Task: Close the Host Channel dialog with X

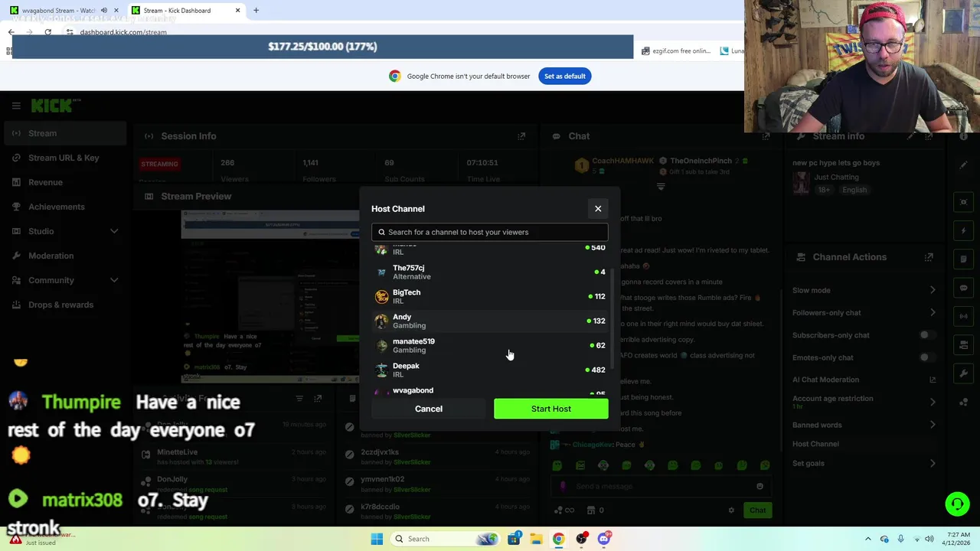Action: tap(598, 208)
